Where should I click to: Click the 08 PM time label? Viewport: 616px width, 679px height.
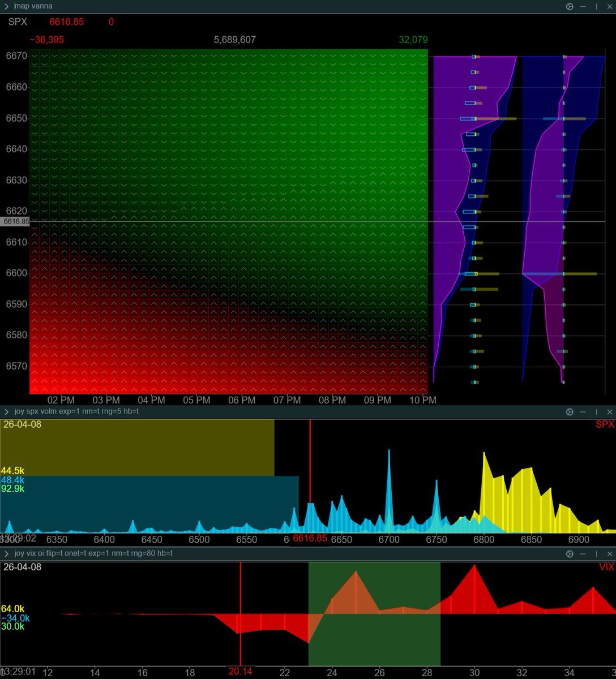(x=332, y=400)
